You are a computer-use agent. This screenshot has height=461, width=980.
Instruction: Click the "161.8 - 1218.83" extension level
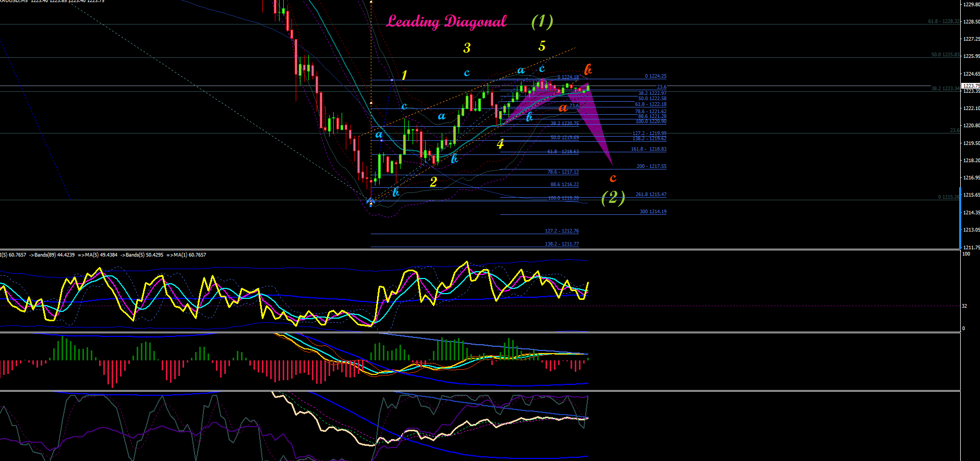(x=648, y=149)
